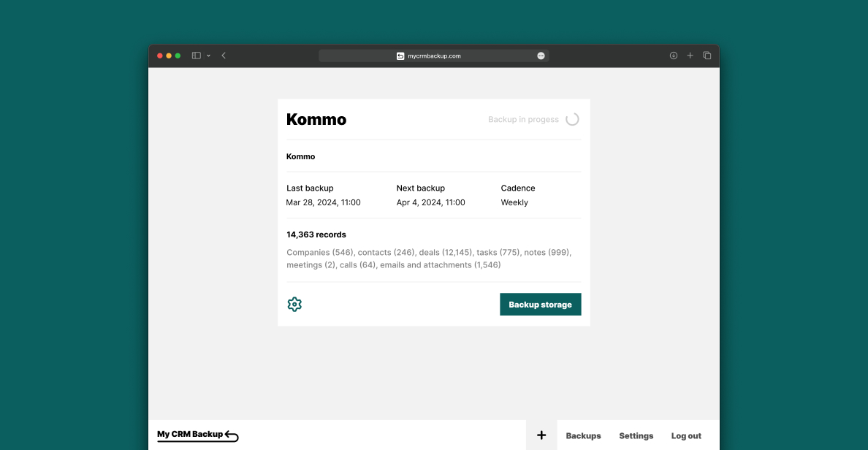The width and height of the screenshot is (868, 450).
Task: Click the Weekly cadence value
Action: 514,202
